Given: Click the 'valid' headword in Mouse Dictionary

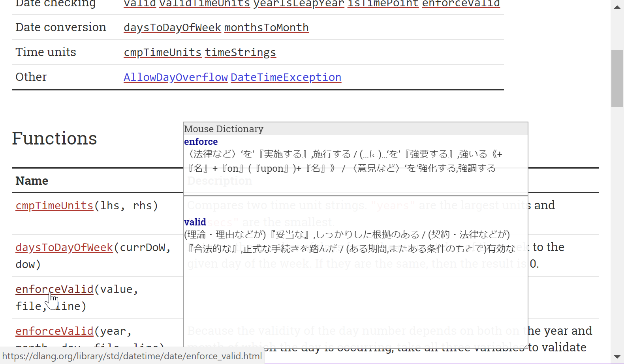Looking at the screenshot, I should click(195, 222).
